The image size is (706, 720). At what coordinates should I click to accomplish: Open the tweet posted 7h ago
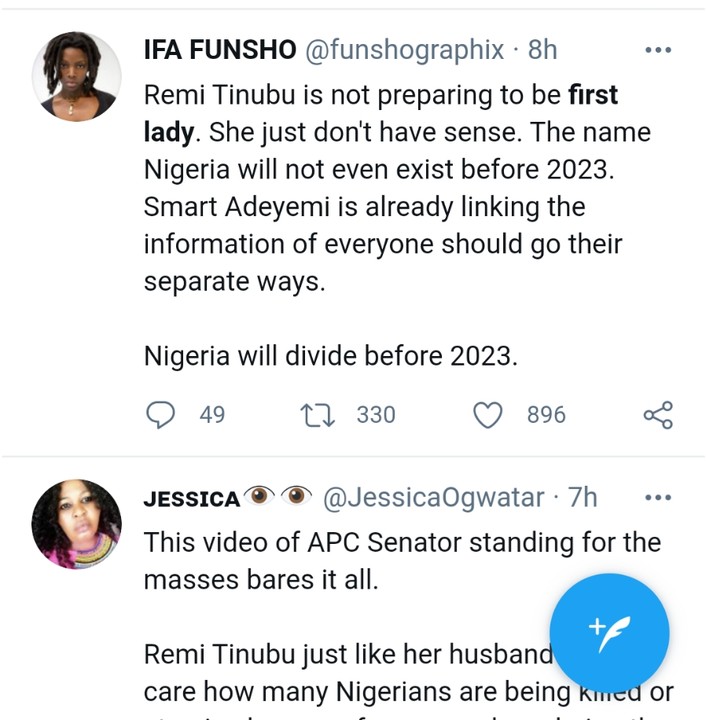coord(582,497)
